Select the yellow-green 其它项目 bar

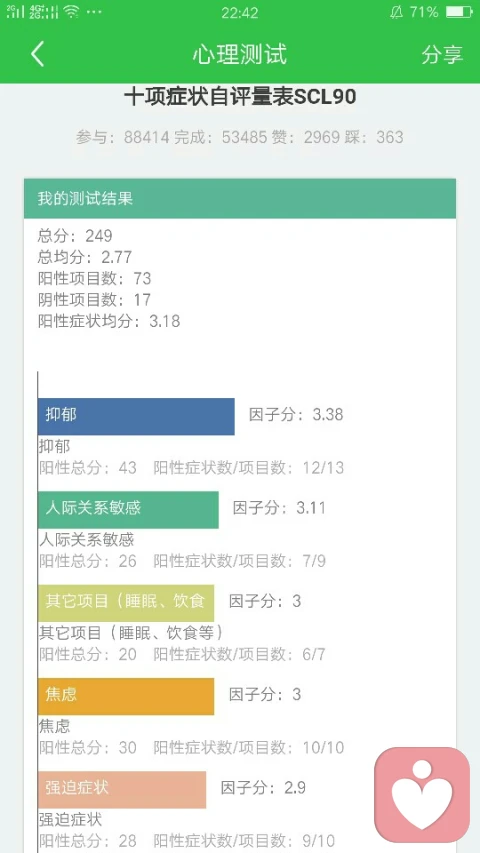[126, 603]
